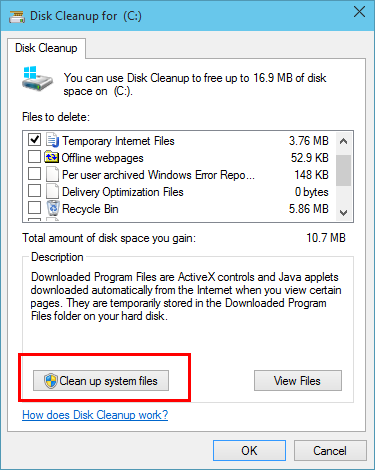375x470 pixels.
Task: Click the Windows drive icon beside summary
Action: tap(37, 79)
